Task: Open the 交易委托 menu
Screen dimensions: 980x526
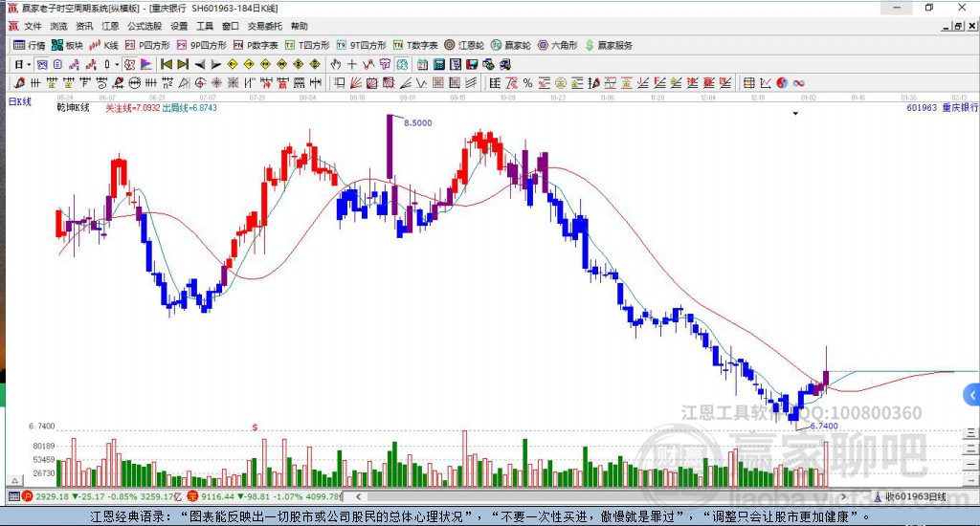Action: [265, 26]
